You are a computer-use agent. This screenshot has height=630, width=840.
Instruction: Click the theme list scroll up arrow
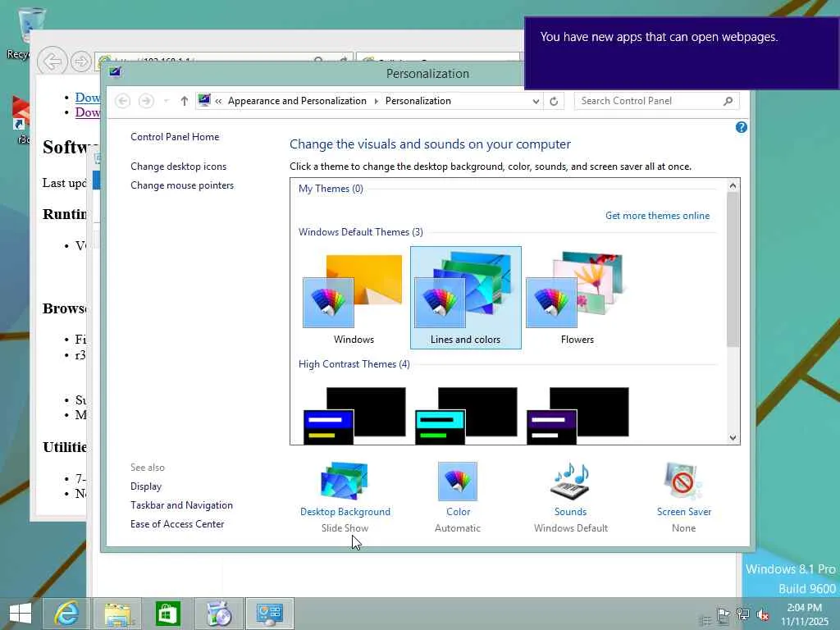click(733, 185)
